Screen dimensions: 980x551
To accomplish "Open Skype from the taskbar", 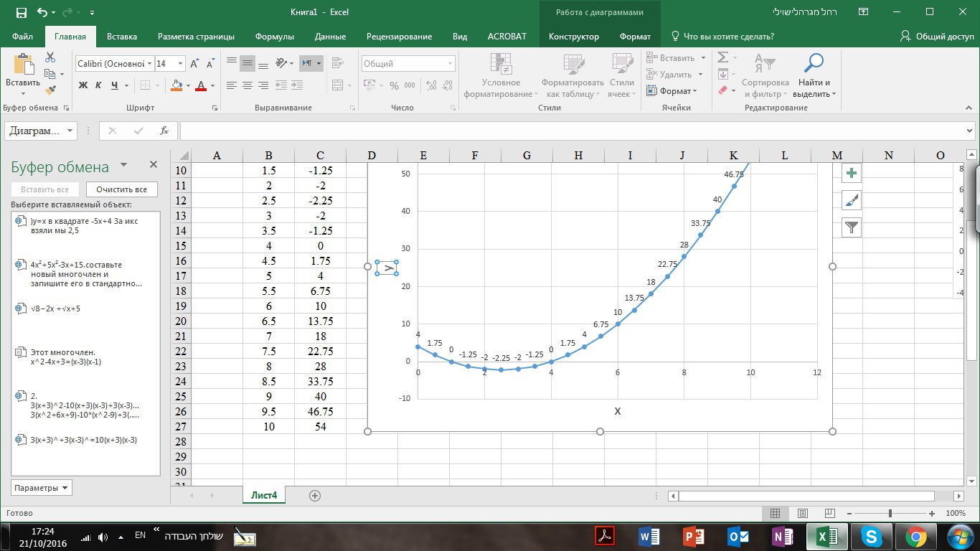I will coord(872,536).
